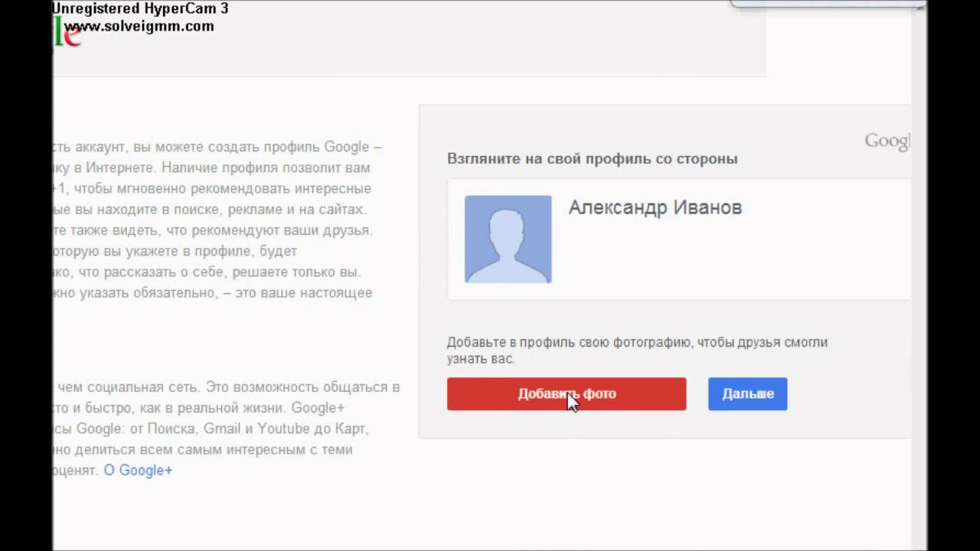Click heading Взгляните на свой профиль со стороны
980x551 pixels.
(592, 159)
